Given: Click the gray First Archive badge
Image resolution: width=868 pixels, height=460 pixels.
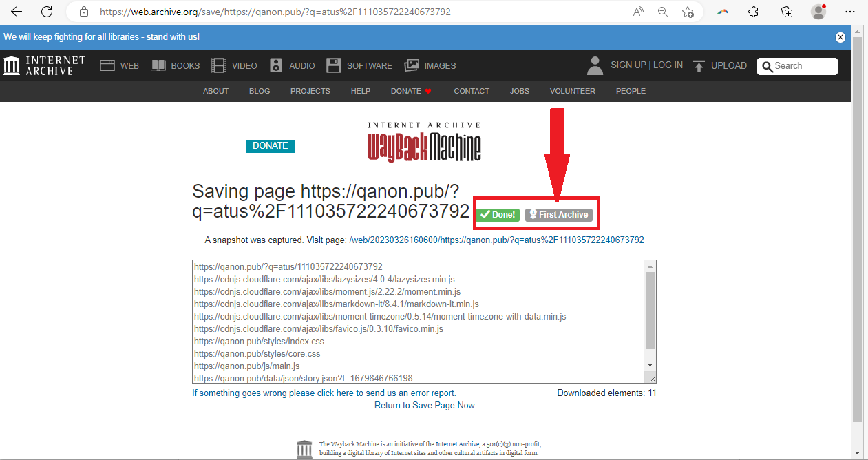Looking at the screenshot, I should click(558, 215).
